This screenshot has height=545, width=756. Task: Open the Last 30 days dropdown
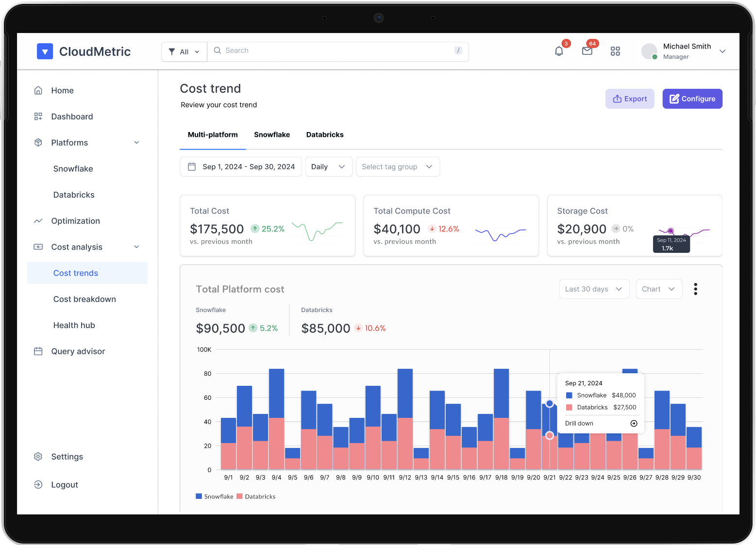tap(594, 289)
